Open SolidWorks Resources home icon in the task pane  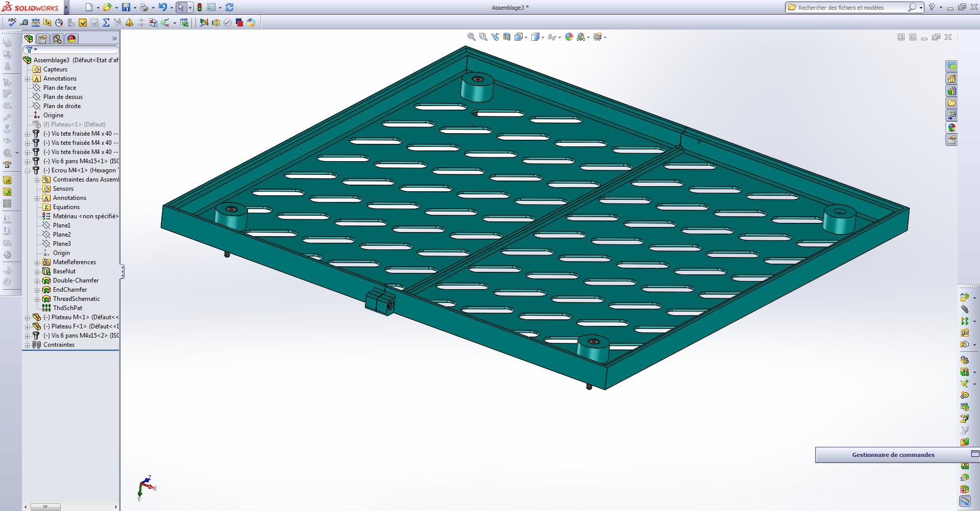pos(951,79)
